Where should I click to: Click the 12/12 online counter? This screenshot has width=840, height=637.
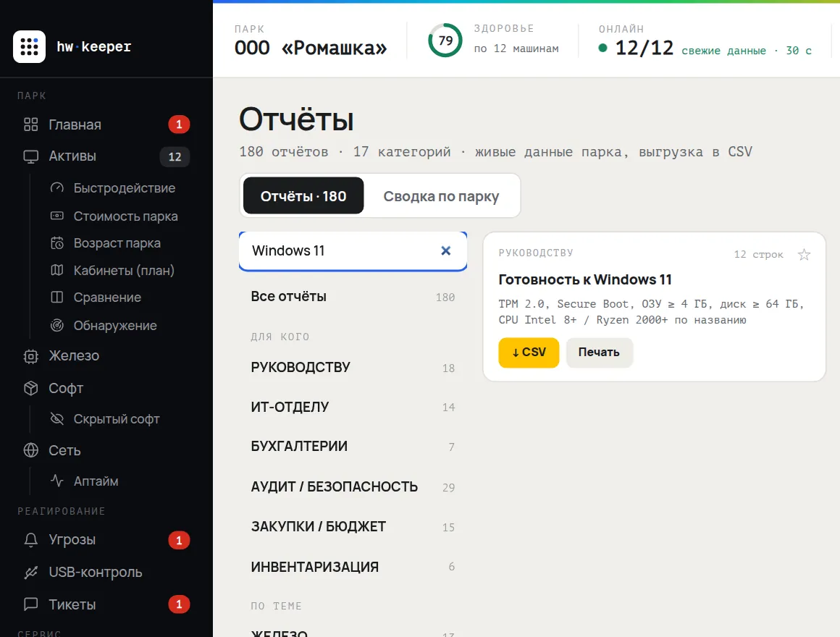(644, 48)
